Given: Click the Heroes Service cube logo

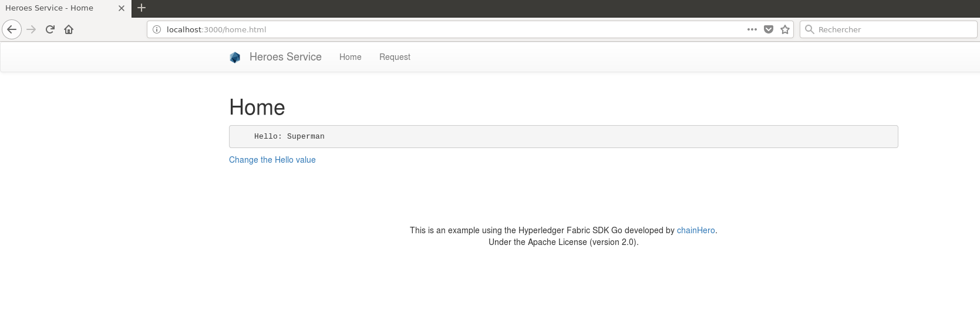Looking at the screenshot, I should point(235,57).
